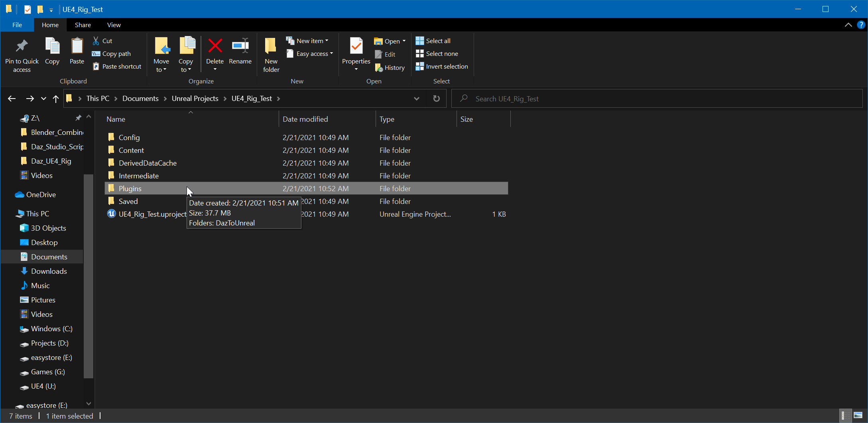
Task: Click Select all
Action: tap(433, 41)
